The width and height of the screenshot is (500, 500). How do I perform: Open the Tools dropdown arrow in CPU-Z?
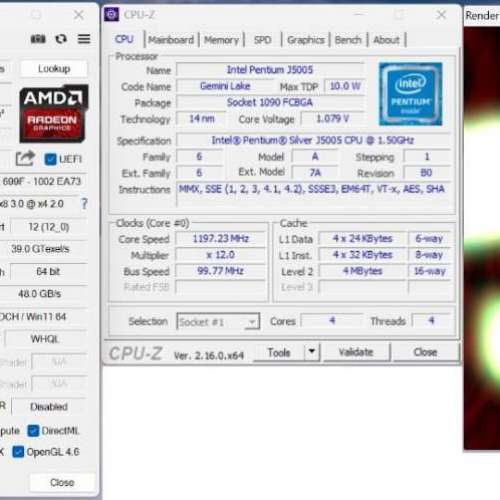[x=312, y=352]
